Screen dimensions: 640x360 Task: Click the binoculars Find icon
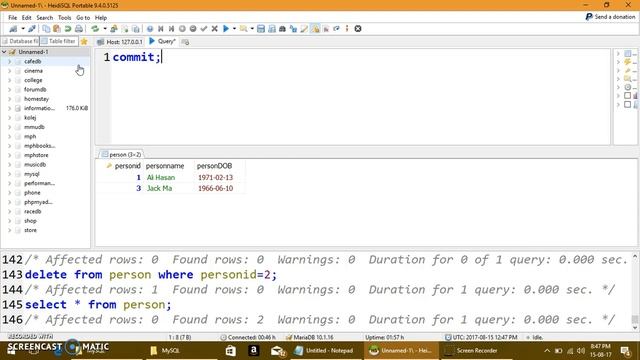(282, 29)
